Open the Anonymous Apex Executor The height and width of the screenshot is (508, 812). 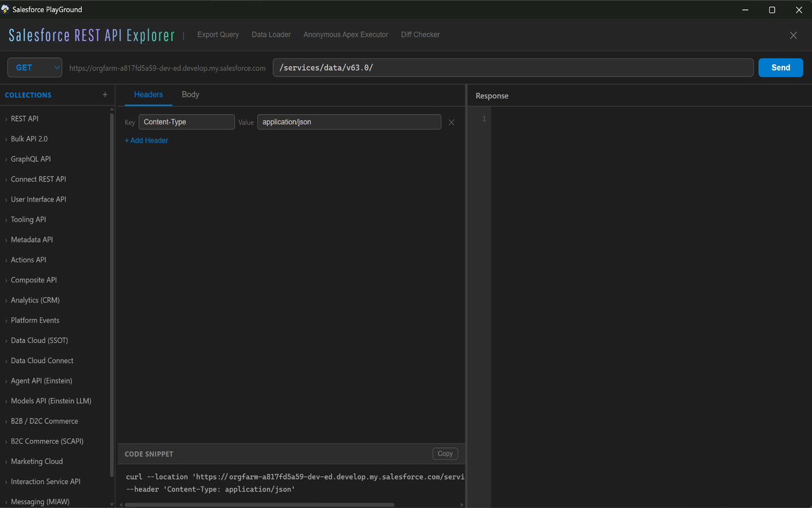click(346, 35)
